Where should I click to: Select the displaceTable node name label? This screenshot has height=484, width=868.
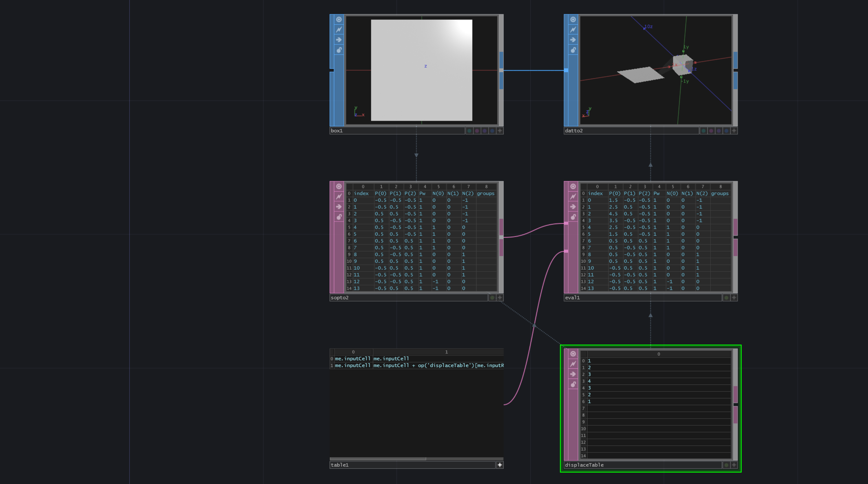tap(643, 465)
